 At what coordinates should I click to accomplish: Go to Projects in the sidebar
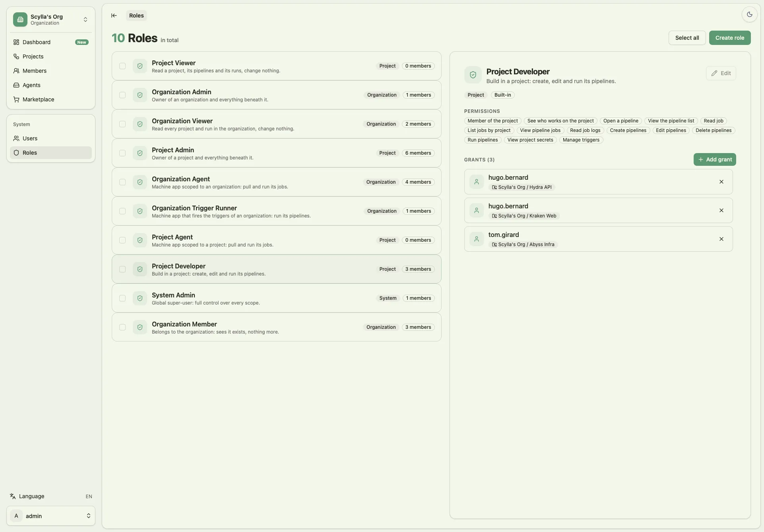click(51, 56)
